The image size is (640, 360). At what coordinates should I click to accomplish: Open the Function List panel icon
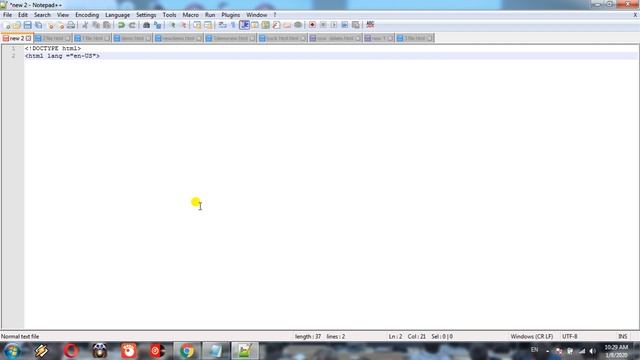coord(276,25)
